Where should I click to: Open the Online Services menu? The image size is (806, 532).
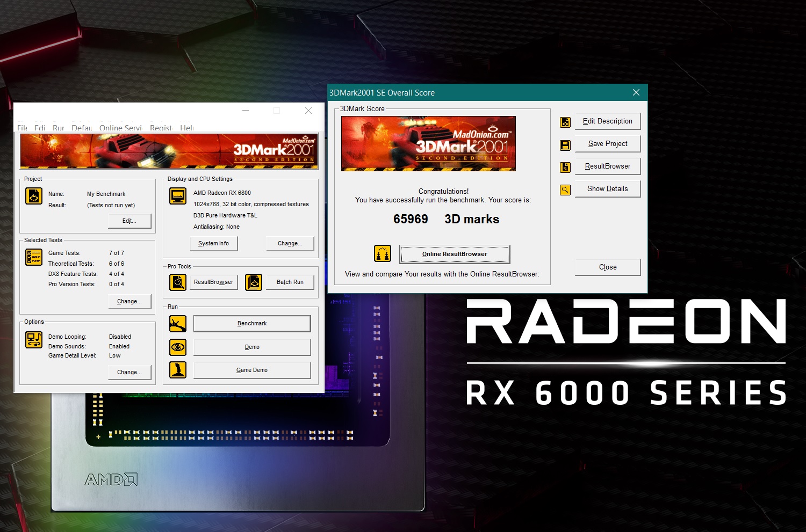pyautogui.click(x=120, y=128)
